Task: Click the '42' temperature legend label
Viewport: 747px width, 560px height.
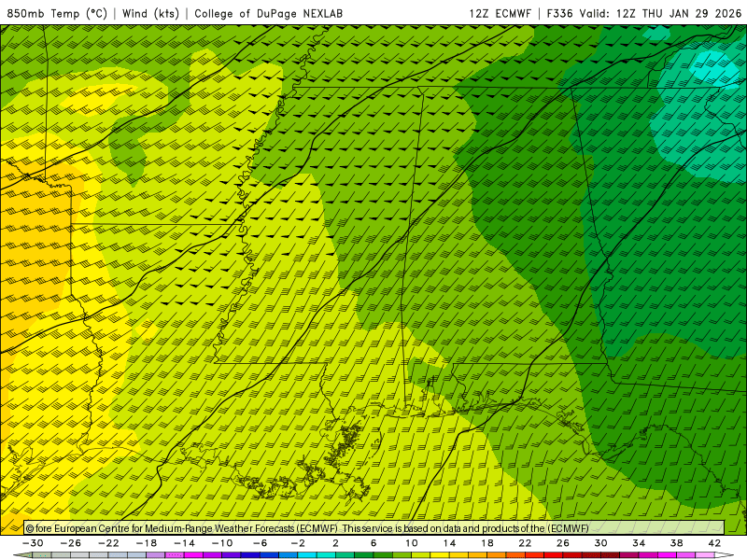Action: tap(714, 543)
